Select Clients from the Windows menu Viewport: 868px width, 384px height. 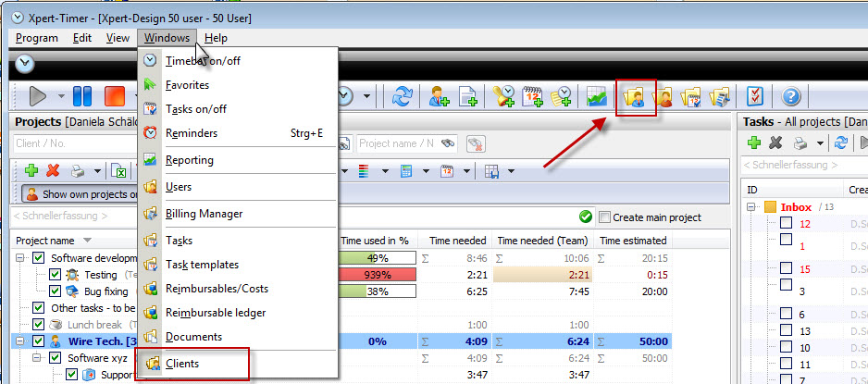[181, 364]
